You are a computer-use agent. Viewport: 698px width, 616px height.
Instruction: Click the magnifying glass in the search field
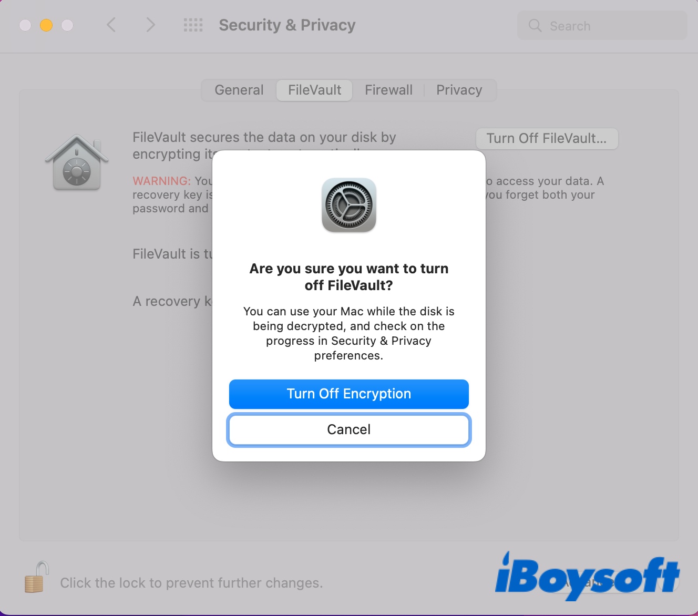point(535,25)
